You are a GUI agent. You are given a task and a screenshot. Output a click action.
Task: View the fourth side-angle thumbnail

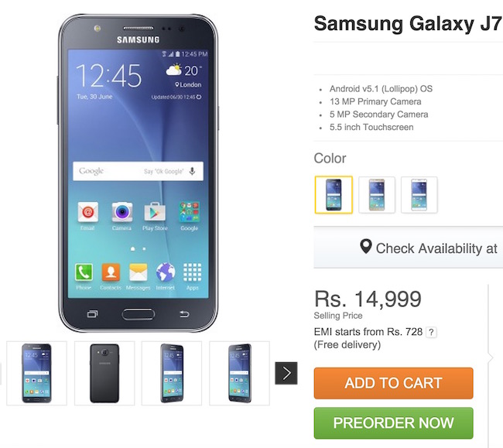(x=239, y=373)
